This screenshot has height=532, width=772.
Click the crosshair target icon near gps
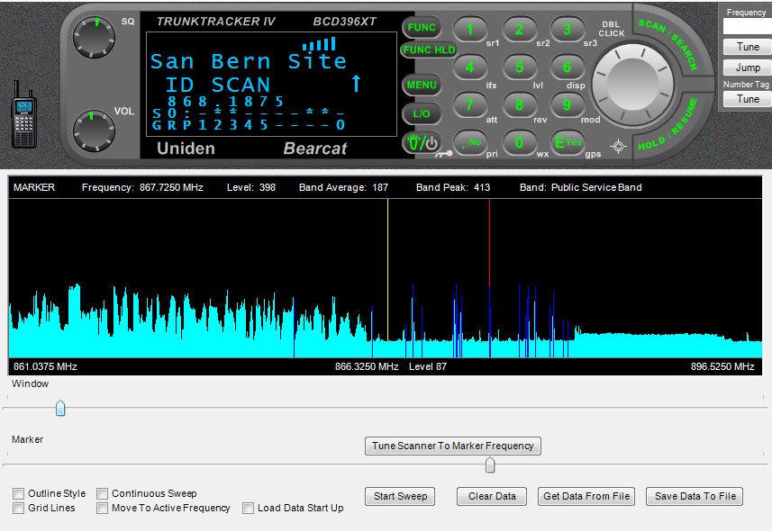[x=618, y=146]
